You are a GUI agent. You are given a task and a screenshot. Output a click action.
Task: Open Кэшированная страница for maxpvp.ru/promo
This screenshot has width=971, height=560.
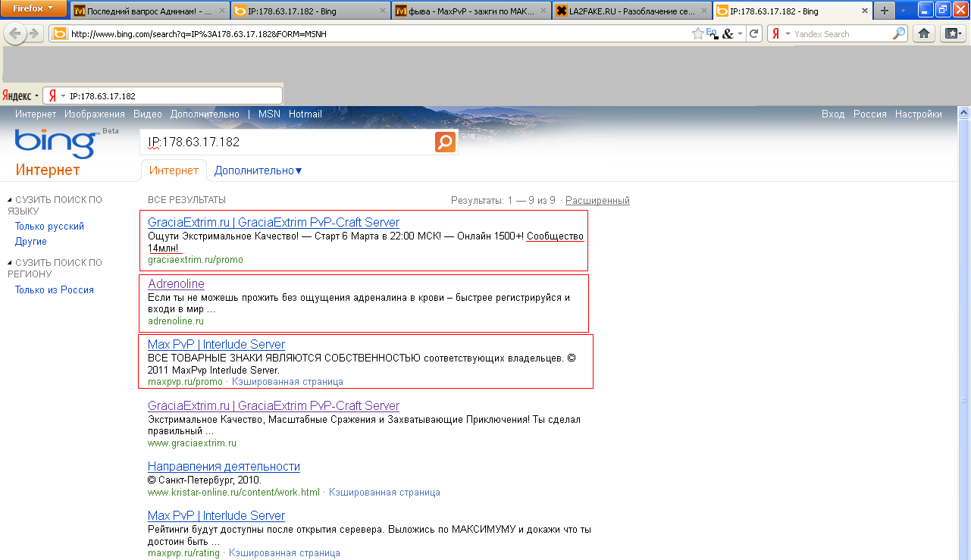click(x=287, y=382)
